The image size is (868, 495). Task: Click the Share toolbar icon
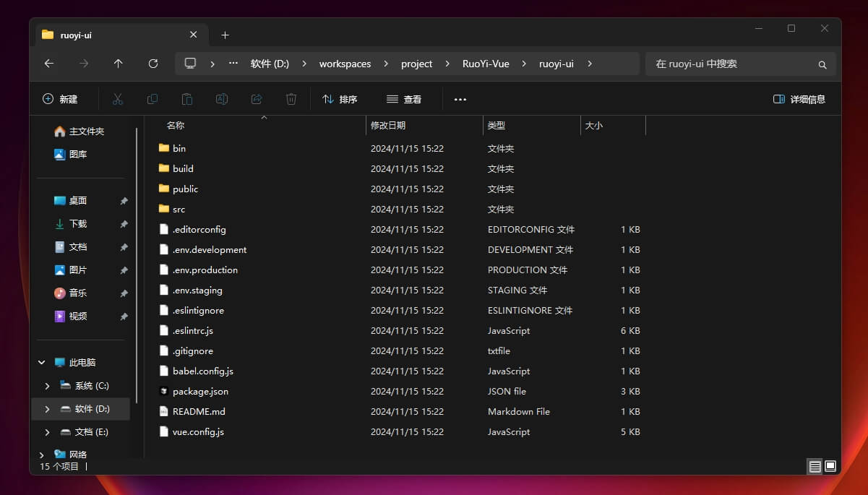pyautogui.click(x=257, y=99)
